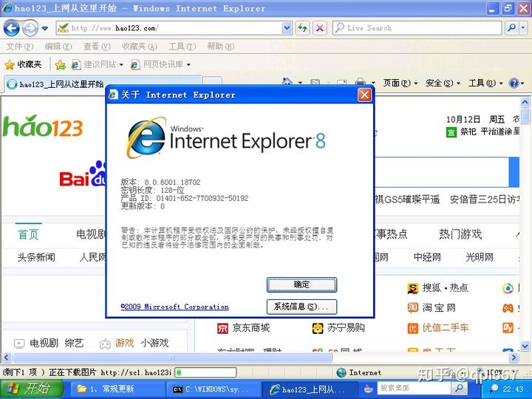Click the IE Back navigation button
Image resolution: width=532 pixels, height=399 pixels.
[12, 28]
